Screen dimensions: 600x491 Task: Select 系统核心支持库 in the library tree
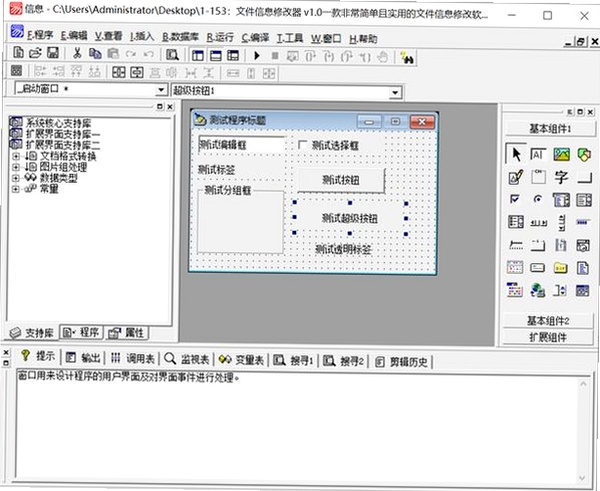click(x=59, y=123)
